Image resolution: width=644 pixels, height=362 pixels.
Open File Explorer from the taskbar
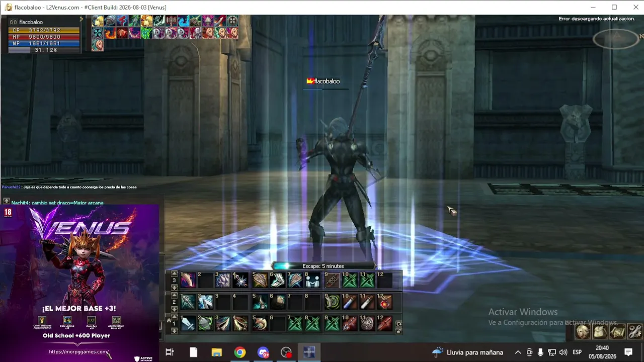click(x=216, y=352)
